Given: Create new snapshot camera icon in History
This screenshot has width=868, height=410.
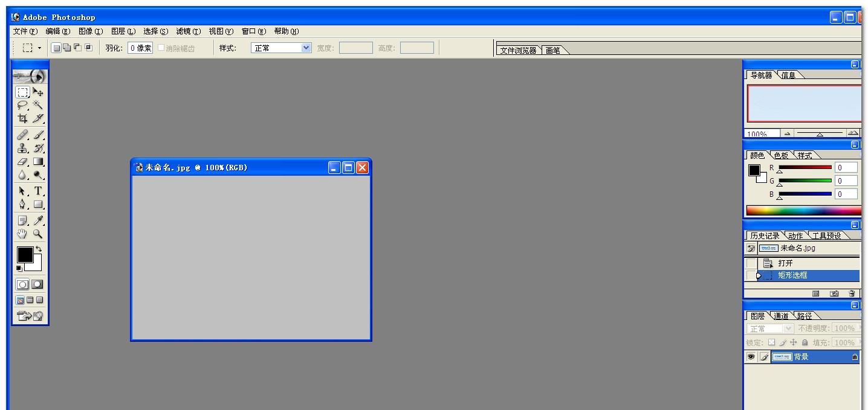Looking at the screenshot, I should pyautogui.click(x=834, y=293).
